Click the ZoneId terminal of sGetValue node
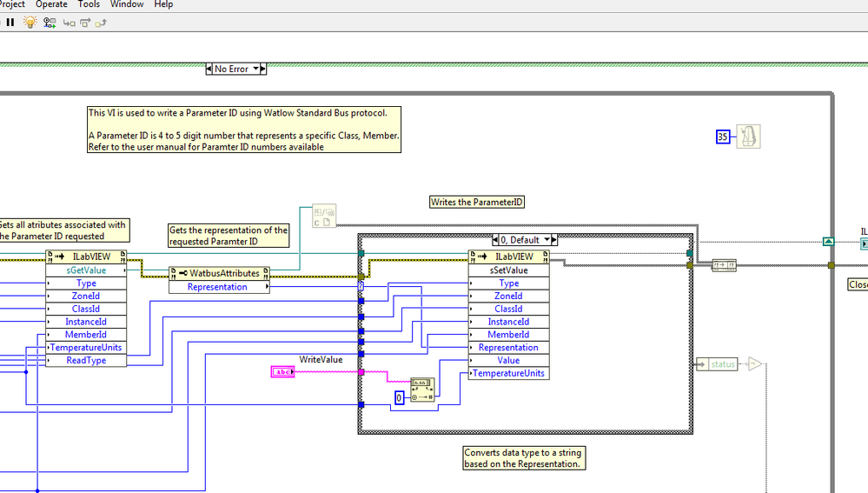The height and width of the screenshot is (493, 868). pos(86,296)
